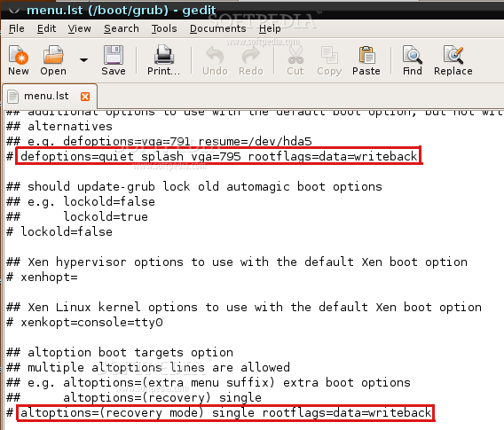Click the New document icon
This screenshot has height=430, width=504.
[x=19, y=55]
